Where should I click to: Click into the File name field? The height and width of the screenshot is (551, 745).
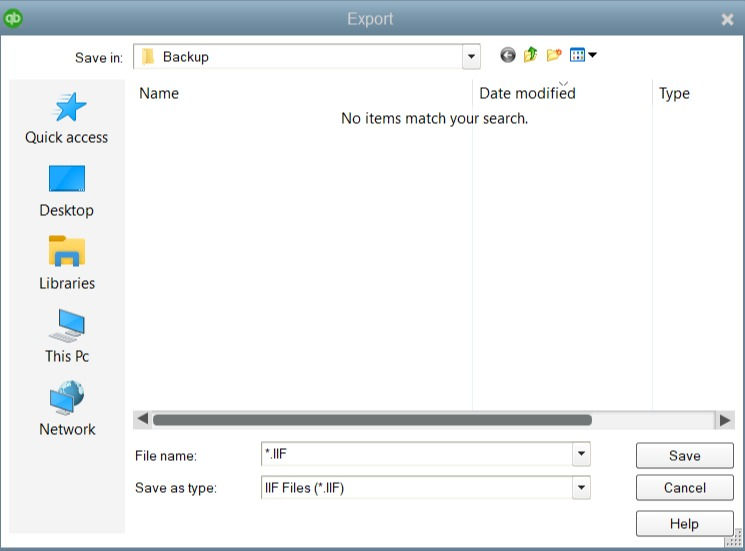coord(417,454)
